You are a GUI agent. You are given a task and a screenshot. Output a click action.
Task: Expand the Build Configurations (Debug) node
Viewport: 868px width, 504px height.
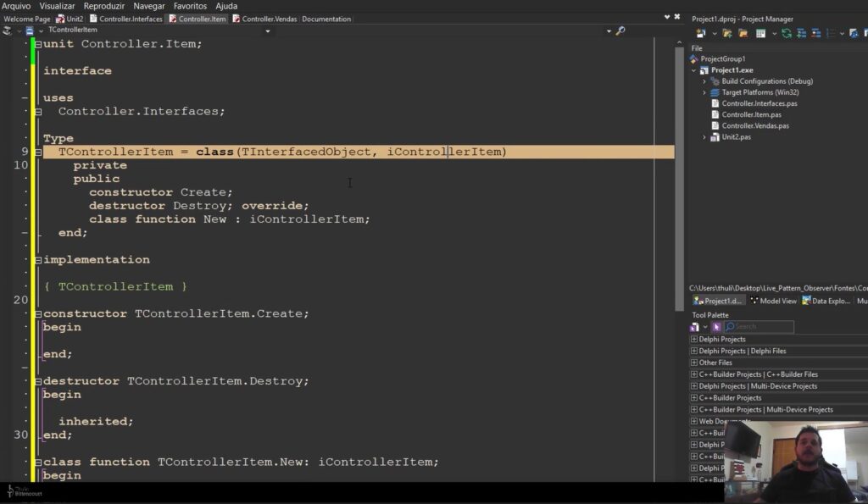click(704, 80)
